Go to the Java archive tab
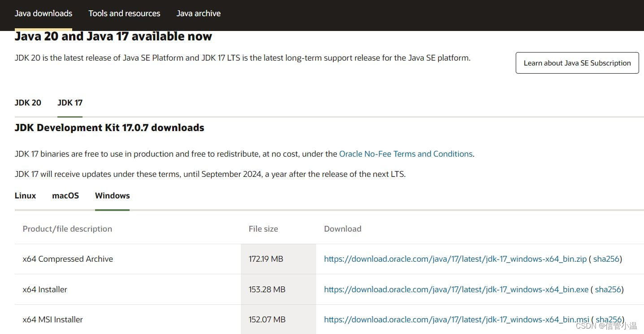This screenshot has width=644, height=334. pos(198,13)
